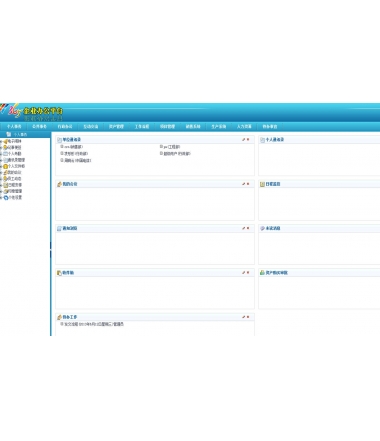Open the 资产管理 navigation menu
Image resolution: width=380 pixels, height=441 pixels.
[116, 127]
